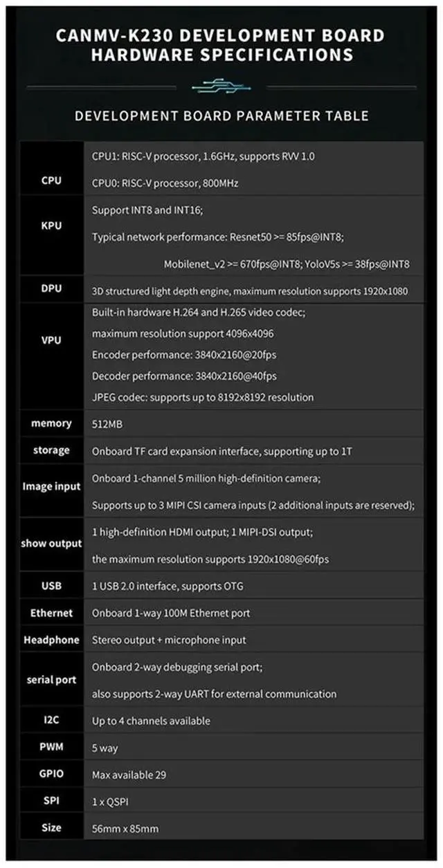Select the DPU row label

(51, 288)
